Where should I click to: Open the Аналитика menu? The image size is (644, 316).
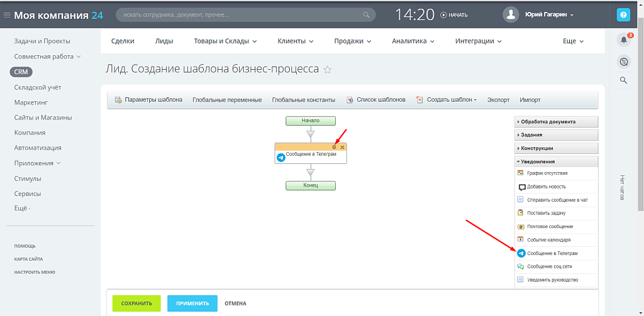point(413,41)
